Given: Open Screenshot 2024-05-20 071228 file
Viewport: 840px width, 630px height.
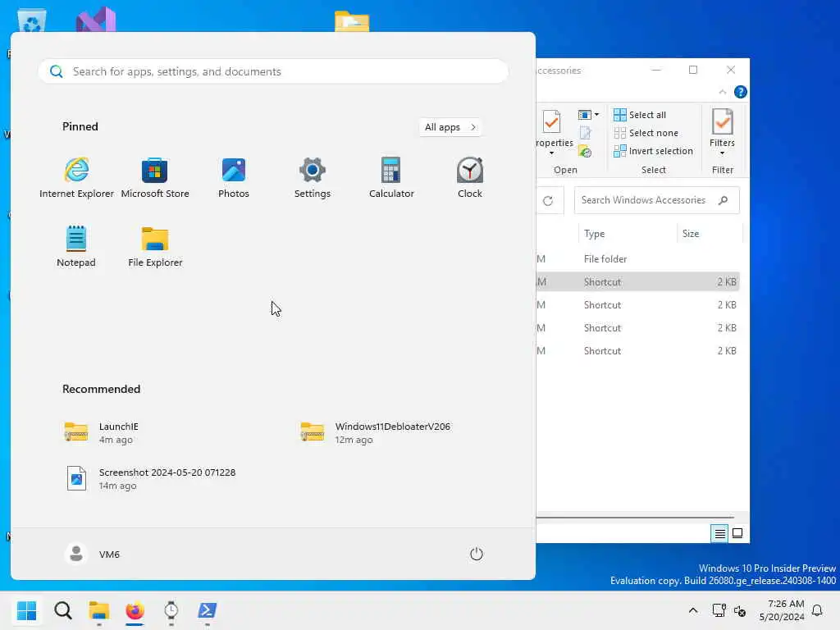Looking at the screenshot, I should click(150, 478).
